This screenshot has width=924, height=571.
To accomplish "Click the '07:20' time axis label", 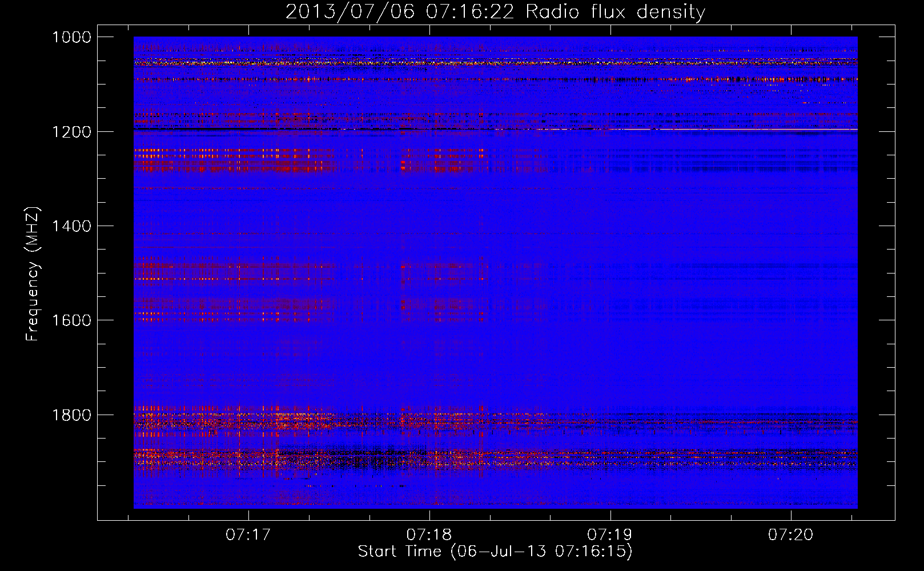I will coord(791,534).
